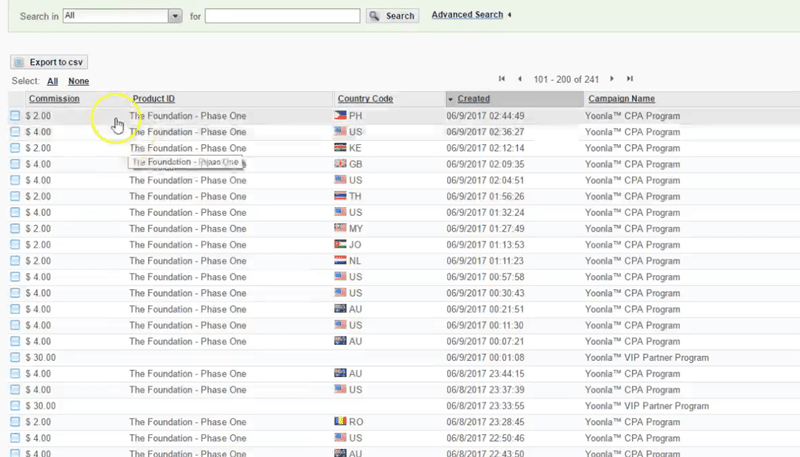Check the row created 06/9/2017 02:12:14
This screenshot has height=457, width=800.
coord(15,148)
